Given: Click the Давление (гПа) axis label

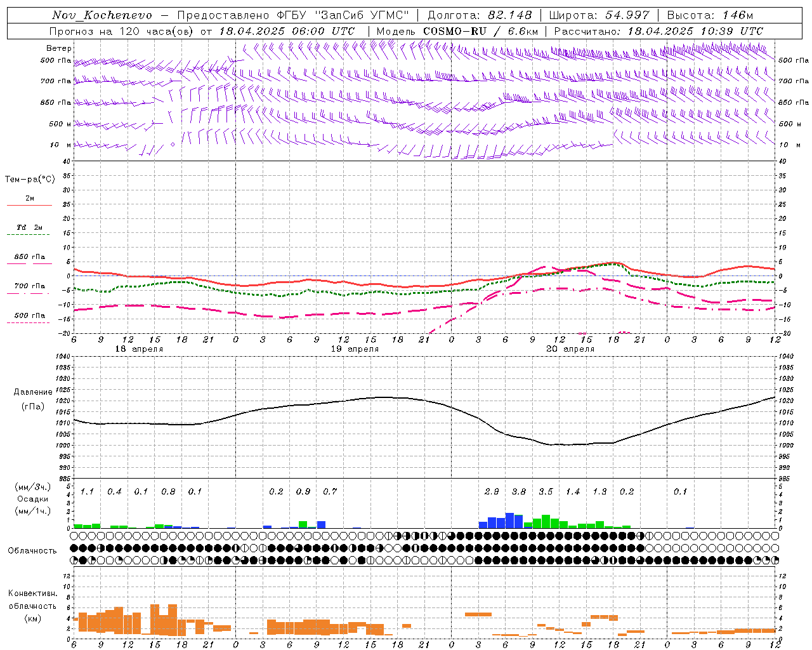Looking at the screenshot, I should 32,399.
